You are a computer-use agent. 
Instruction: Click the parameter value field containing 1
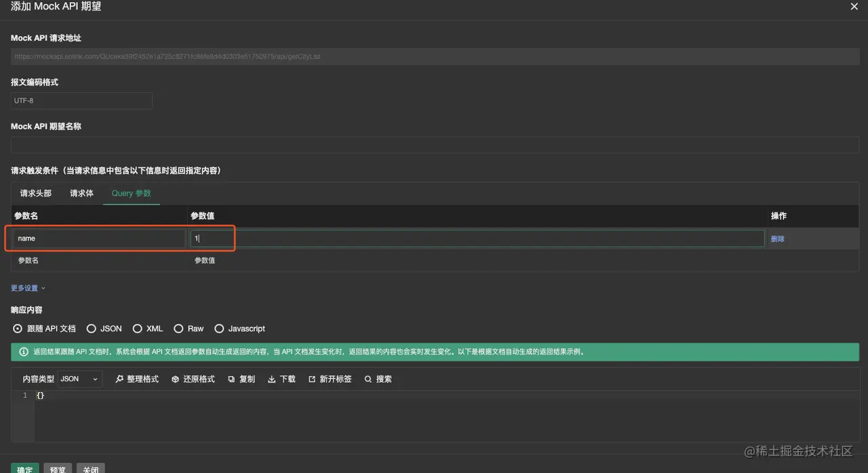pyautogui.click(x=477, y=239)
